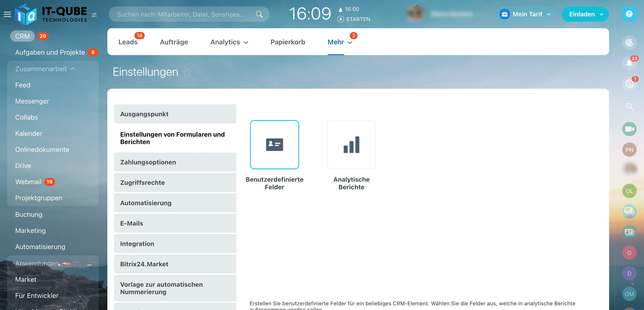The image size is (644, 310).
Task: Switch to the Leads tab
Action: 128,42
